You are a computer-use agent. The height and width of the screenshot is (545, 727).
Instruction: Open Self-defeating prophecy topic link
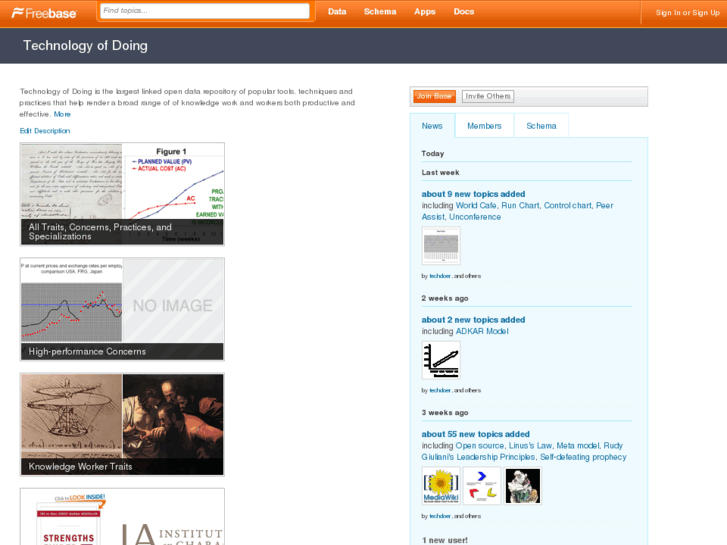(x=583, y=457)
